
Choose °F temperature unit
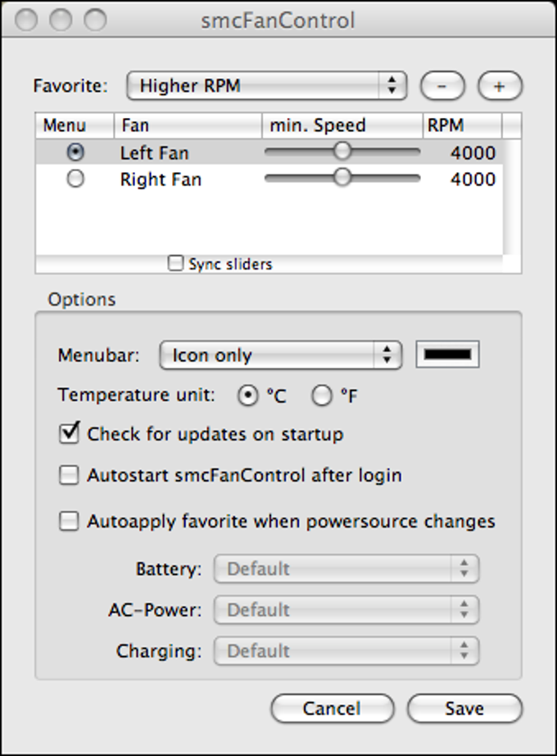[x=322, y=396]
